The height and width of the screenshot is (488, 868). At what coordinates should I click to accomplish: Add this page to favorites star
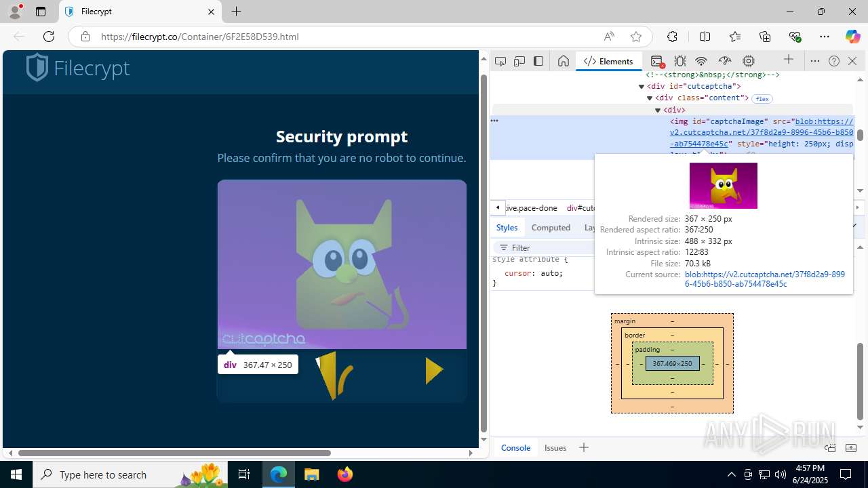coord(635,37)
